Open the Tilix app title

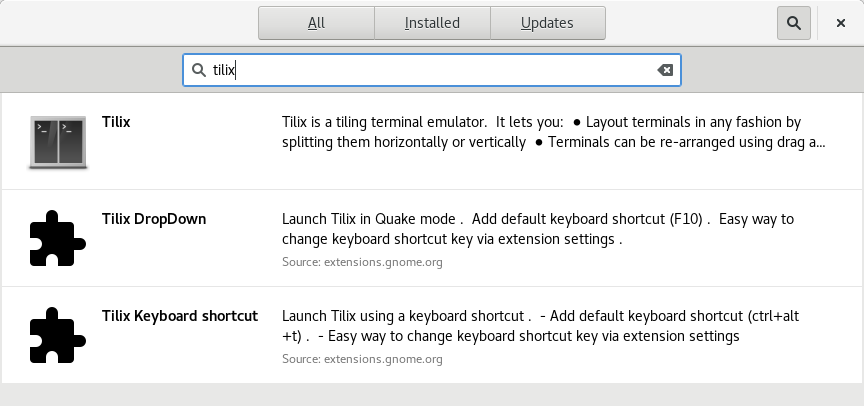tap(116, 122)
